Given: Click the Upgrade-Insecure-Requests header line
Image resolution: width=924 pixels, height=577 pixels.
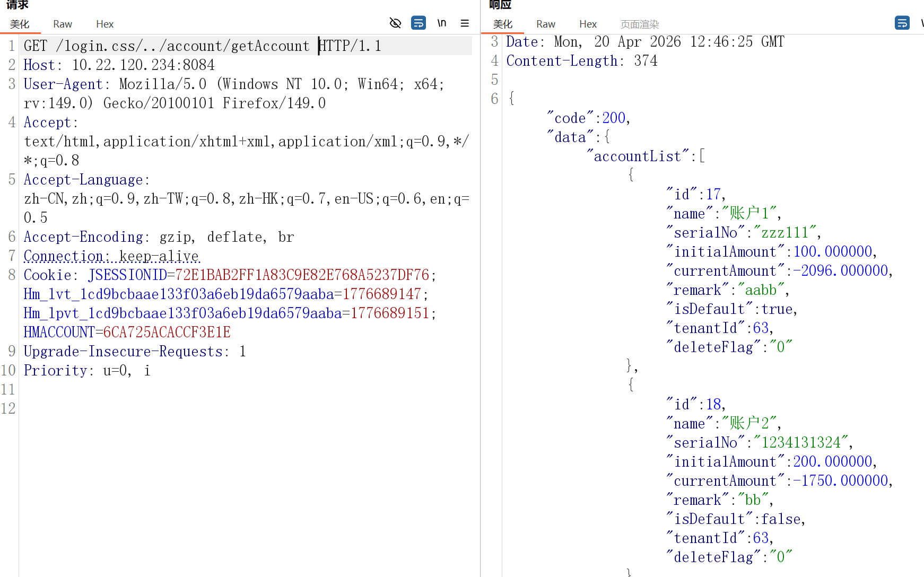Looking at the screenshot, I should coord(135,352).
